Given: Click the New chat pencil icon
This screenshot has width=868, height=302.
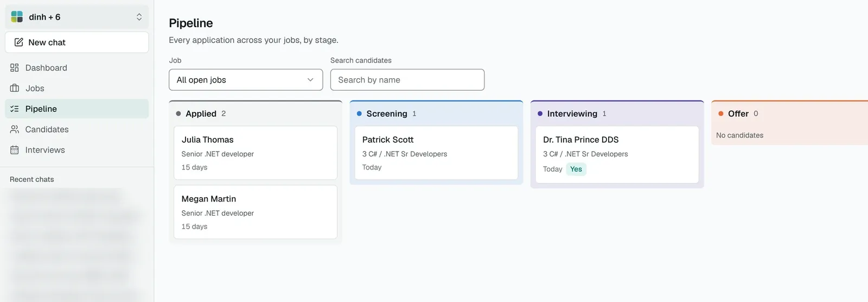Looking at the screenshot, I should click(x=18, y=42).
